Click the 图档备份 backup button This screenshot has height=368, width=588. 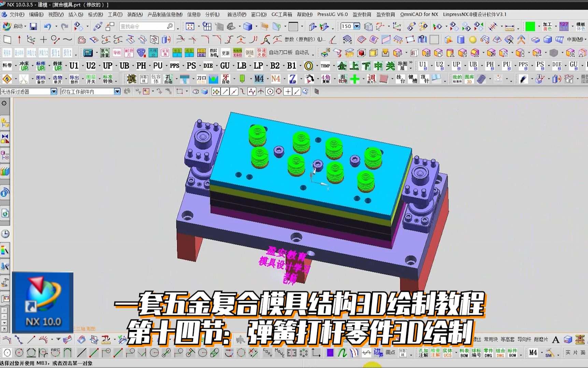click(x=41, y=79)
